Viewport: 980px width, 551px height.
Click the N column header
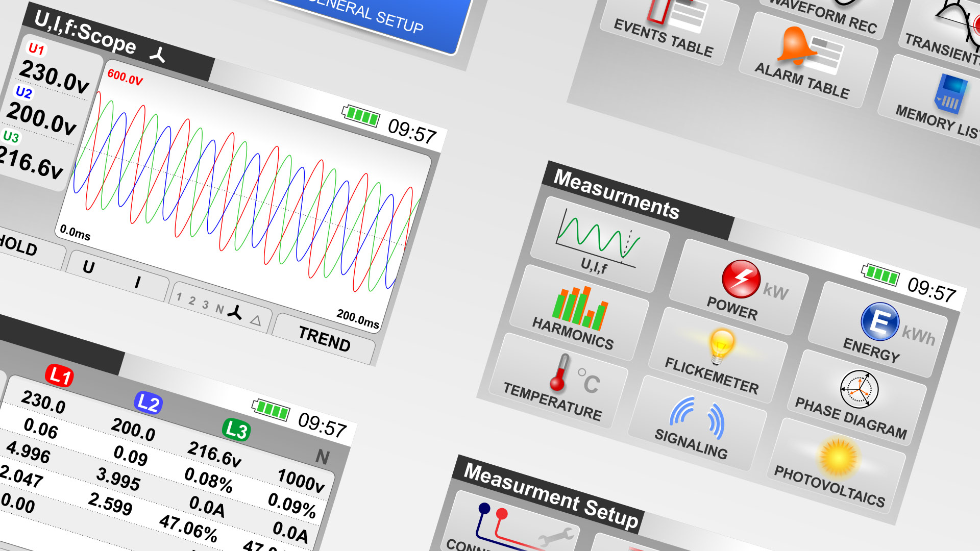(323, 456)
